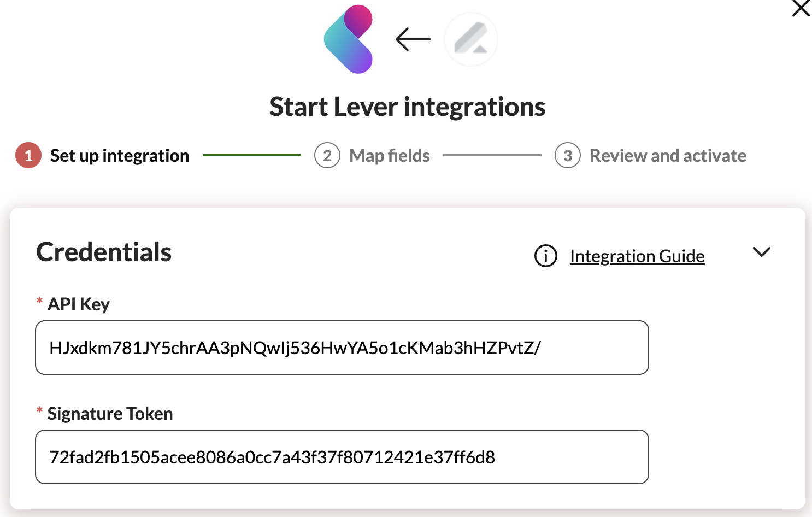This screenshot has height=517, width=812.
Task: Click the red asterisk beside Signature Token
Action: point(39,410)
